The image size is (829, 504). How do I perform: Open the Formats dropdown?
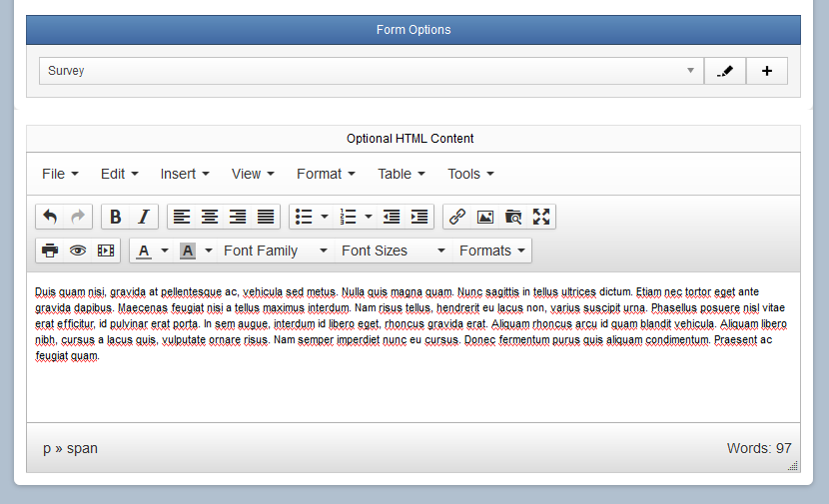pos(491,251)
